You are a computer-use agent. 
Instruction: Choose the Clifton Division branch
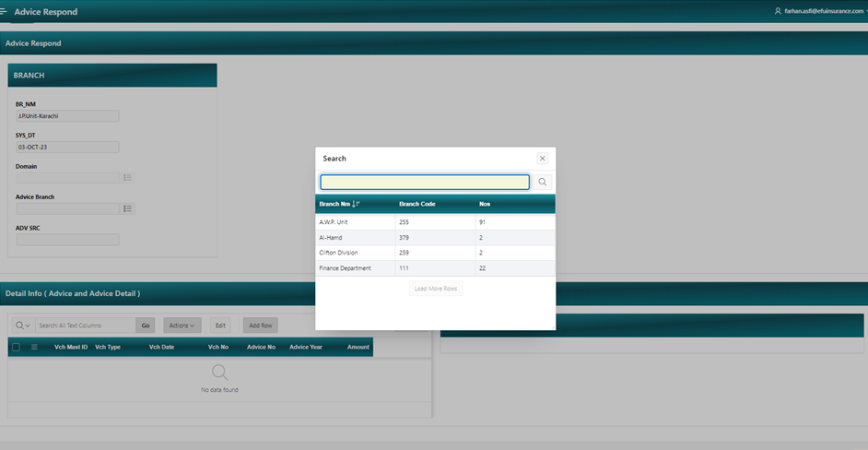click(x=338, y=253)
